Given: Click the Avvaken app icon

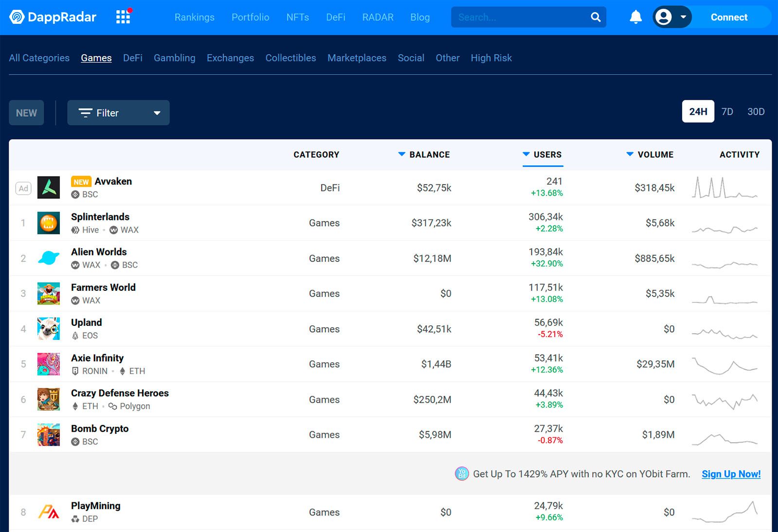Looking at the screenshot, I should click(49, 188).
